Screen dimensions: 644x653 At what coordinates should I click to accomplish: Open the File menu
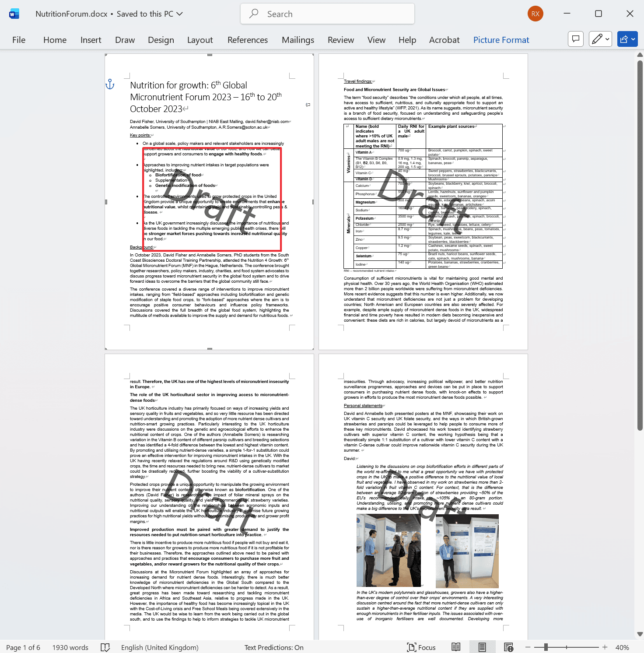coord(18,40)
